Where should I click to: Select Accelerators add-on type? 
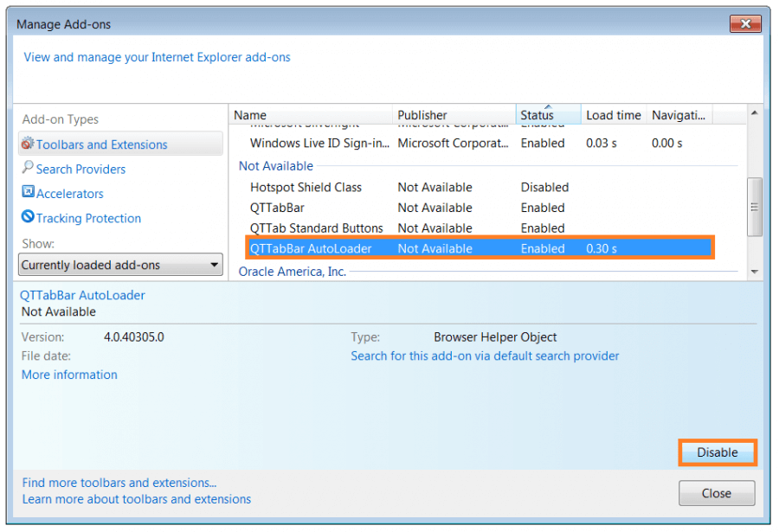point(69,194)
